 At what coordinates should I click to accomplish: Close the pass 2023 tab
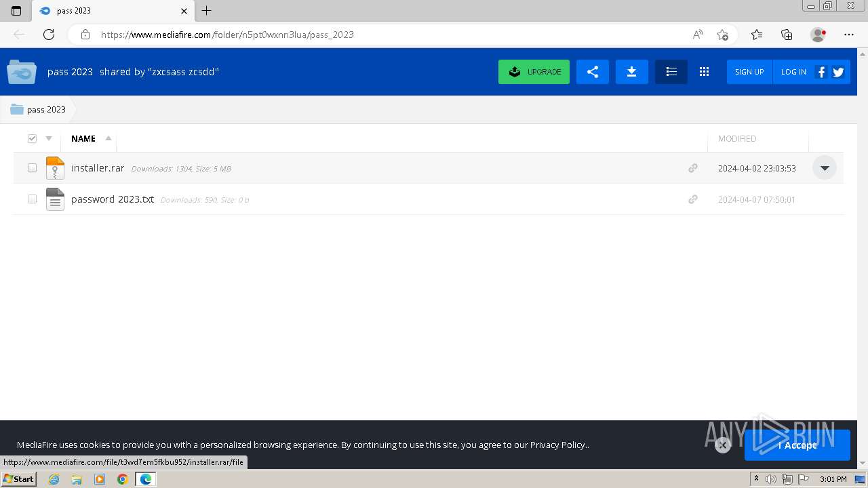(184, 11)
